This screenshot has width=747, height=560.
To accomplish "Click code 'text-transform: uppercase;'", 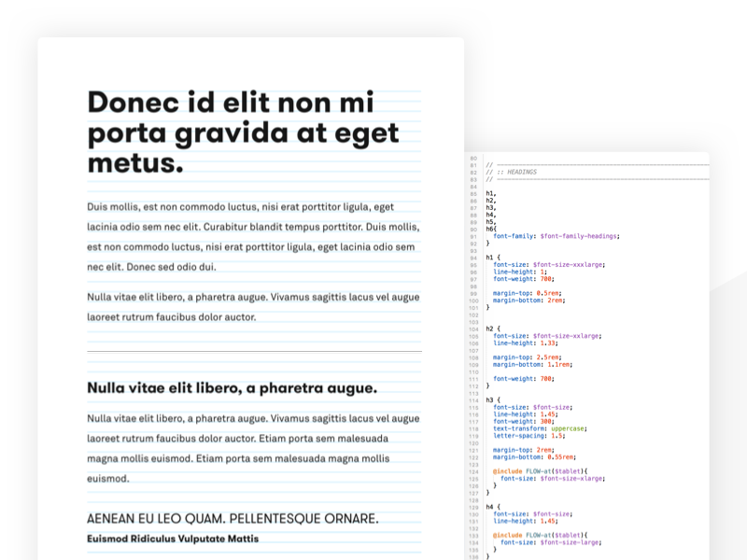I will tap(541, 428).
